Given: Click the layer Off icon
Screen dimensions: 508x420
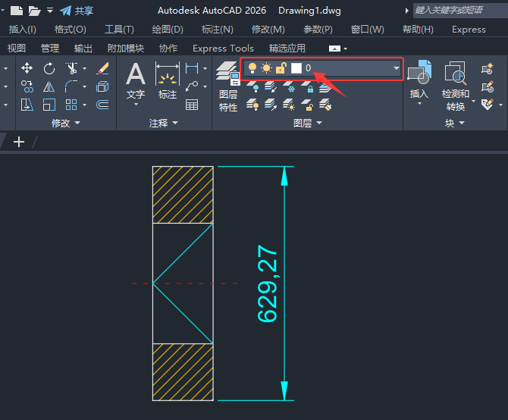Looking at the screenshot, I should click(x=252, y=86).
